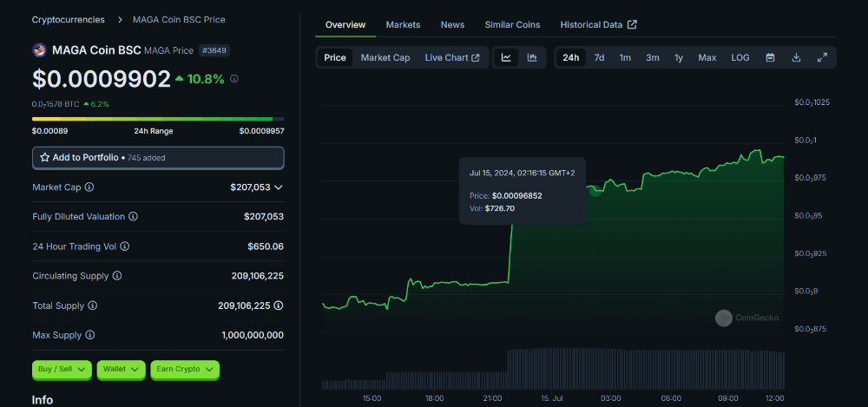Click the 1,000,000,000 max supply value
The width and height of the screenshot is (868, 407).
(x=253, y=335)
